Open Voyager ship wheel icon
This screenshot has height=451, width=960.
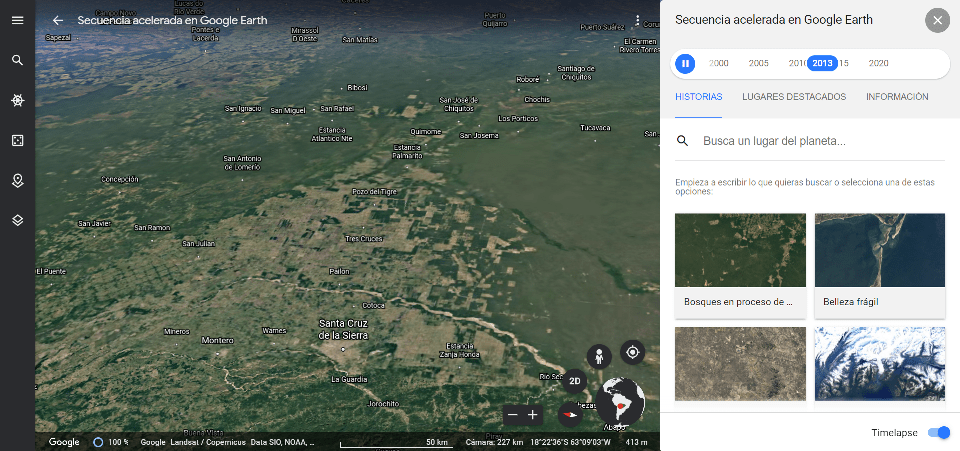pos(17,100)
